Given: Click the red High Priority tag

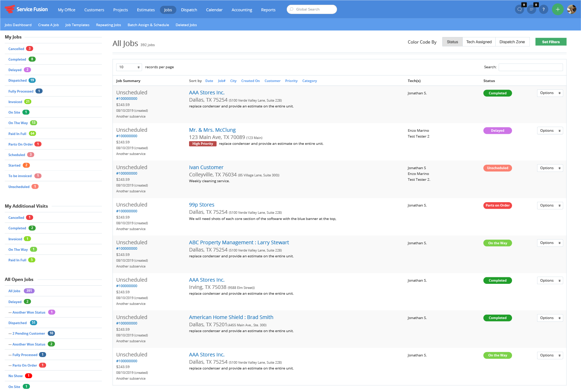Looking at the screenshot, I should tap(202, 144).
